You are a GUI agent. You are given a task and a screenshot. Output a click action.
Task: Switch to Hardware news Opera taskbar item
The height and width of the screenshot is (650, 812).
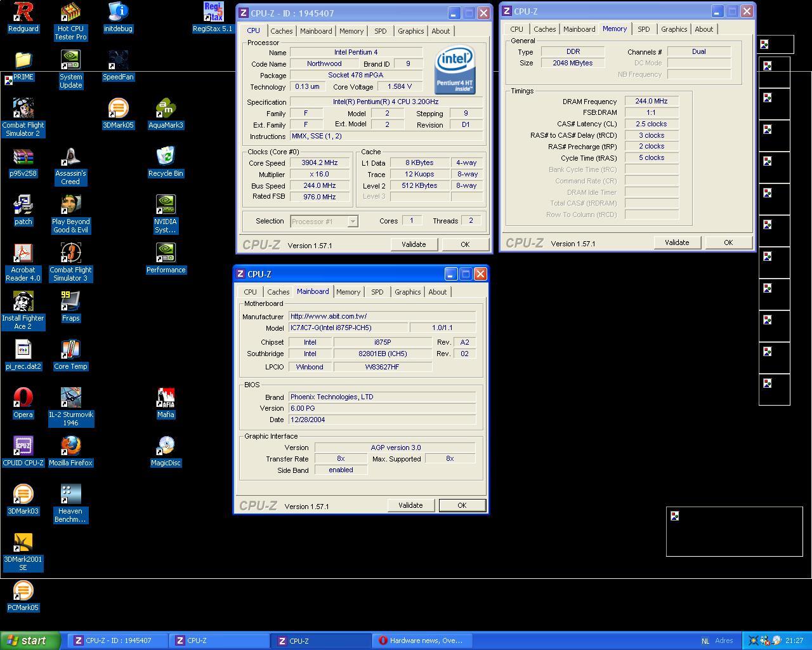pos(422,640)
